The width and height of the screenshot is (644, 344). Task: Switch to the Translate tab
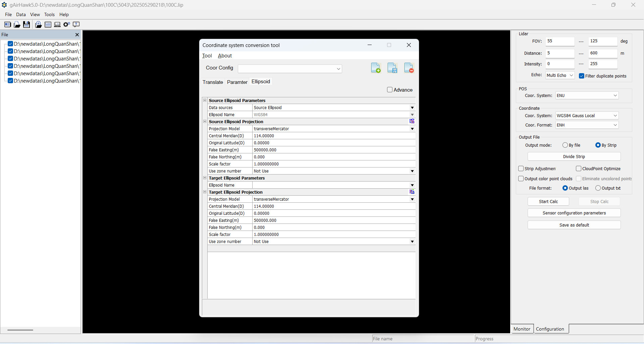[213, 82]
